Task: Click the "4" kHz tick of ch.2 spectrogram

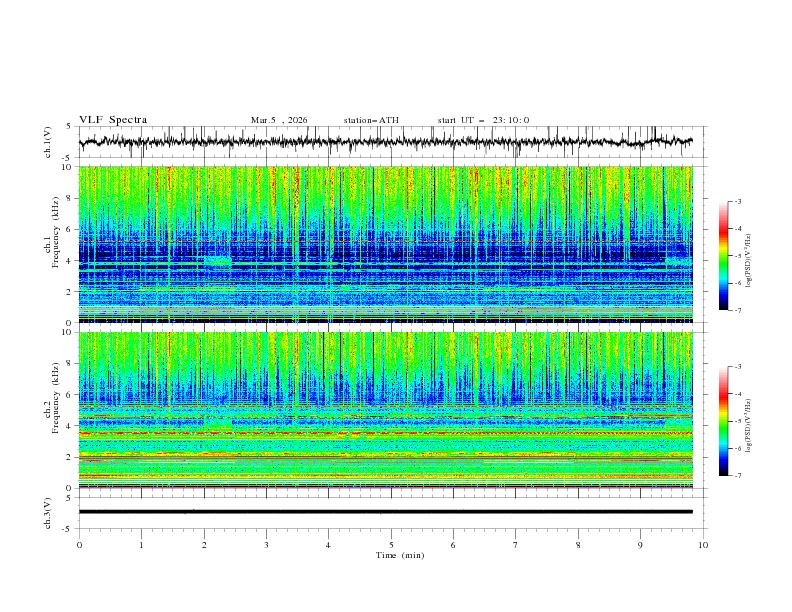Action: pos(70,426)
